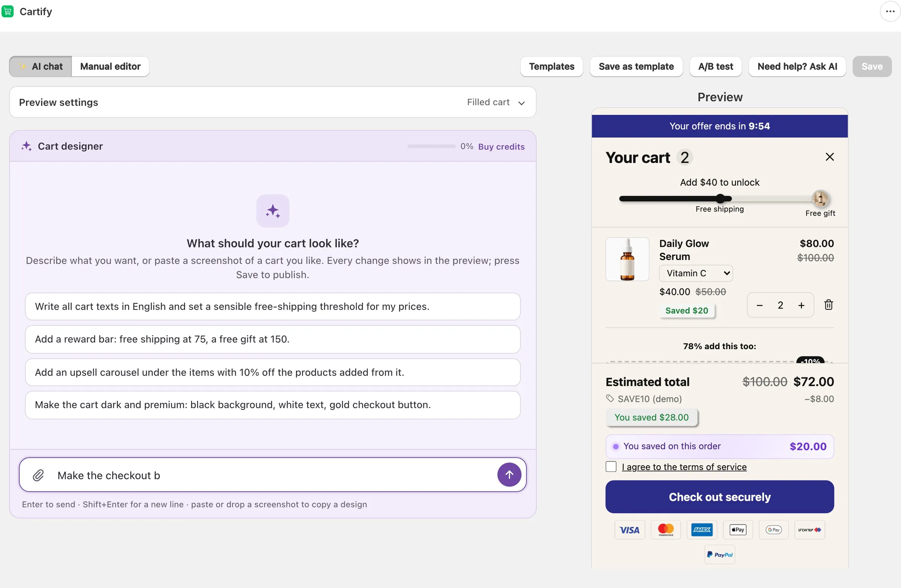
Task: Click Save as template
Action: (x=636, y=66)
